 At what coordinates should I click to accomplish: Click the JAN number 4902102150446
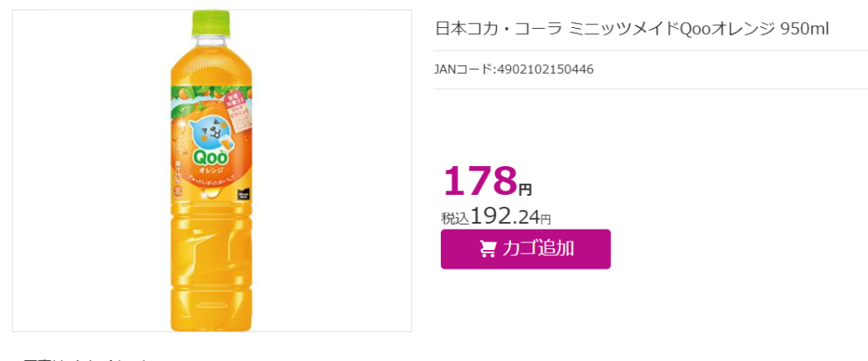[545, 69]
